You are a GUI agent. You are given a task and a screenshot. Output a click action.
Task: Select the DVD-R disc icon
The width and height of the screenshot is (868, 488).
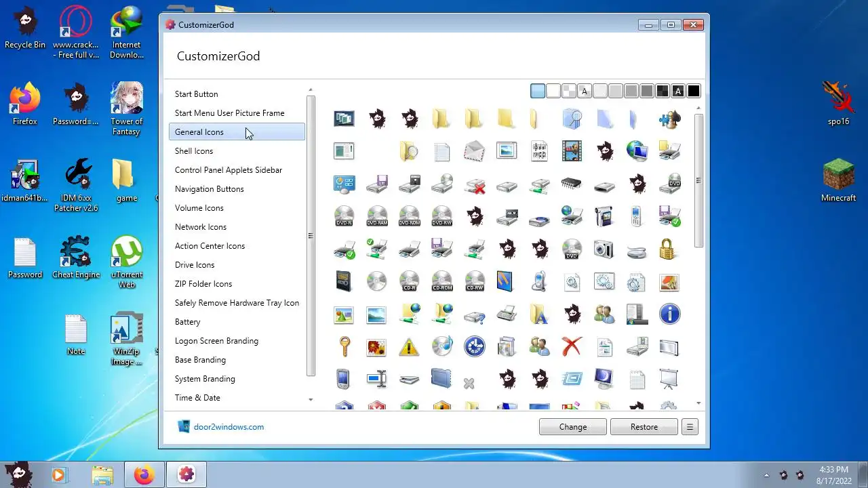(x=344, y=216)
